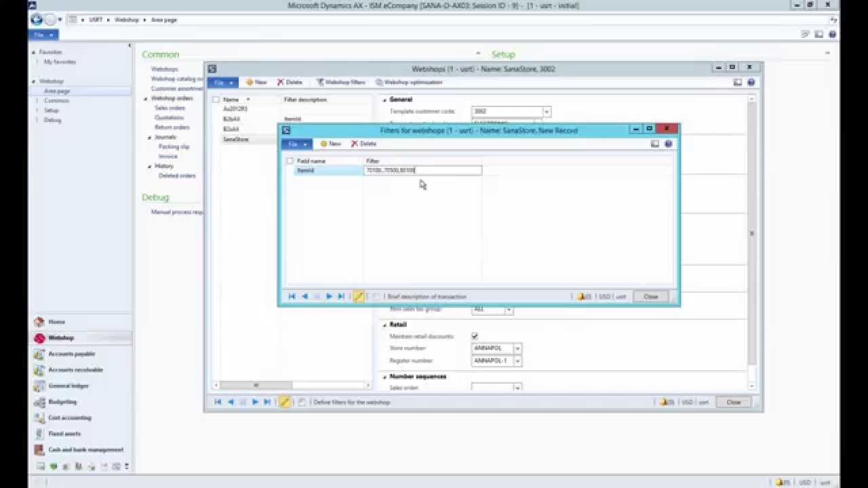Click Delete in the Webshops window toolbar

pos(290,82)
